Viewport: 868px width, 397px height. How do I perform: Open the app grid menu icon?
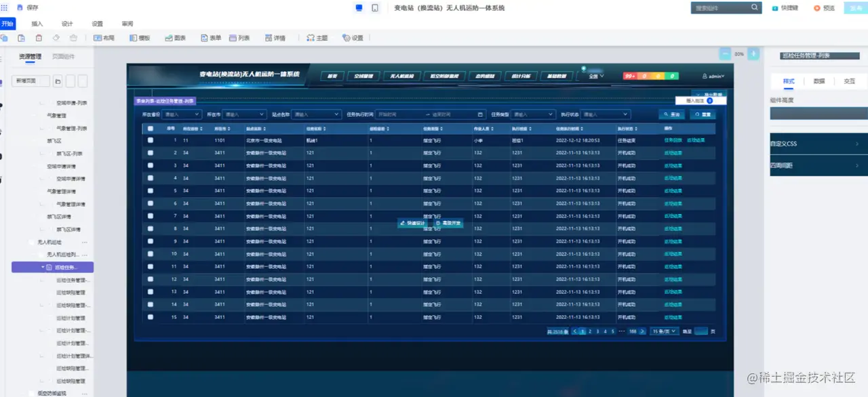(5, 7)
